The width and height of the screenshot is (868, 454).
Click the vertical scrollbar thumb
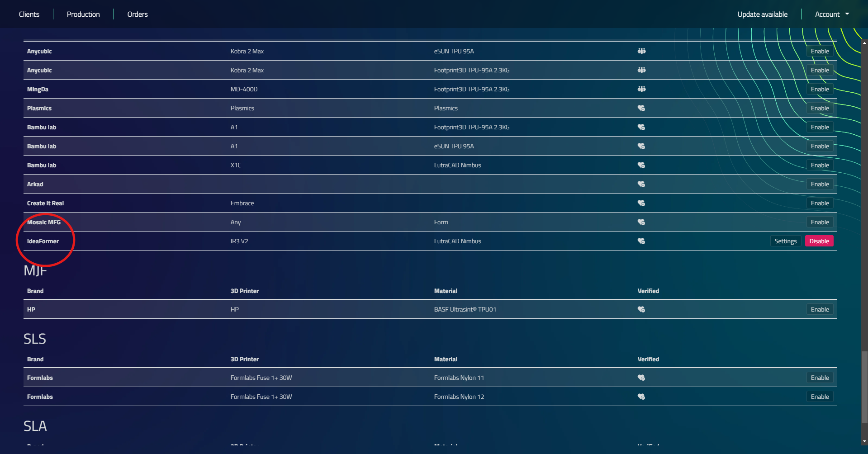tap(864, 388)
